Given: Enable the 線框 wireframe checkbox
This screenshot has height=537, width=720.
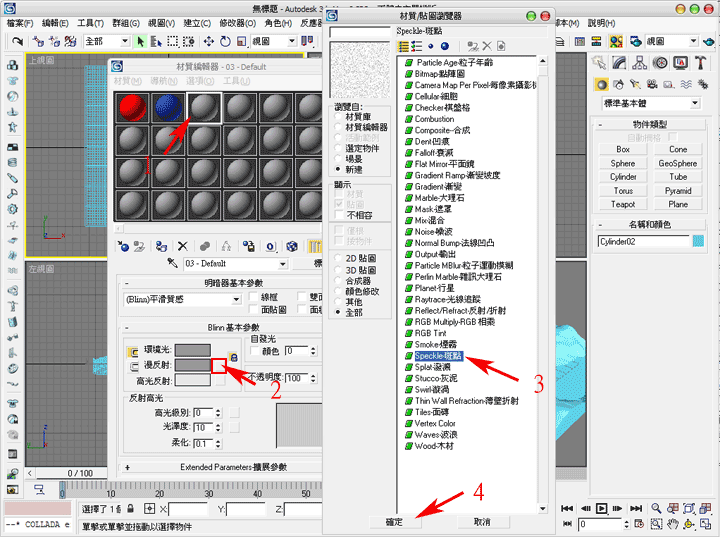Looking at the screenshot, I should point(253,297).
